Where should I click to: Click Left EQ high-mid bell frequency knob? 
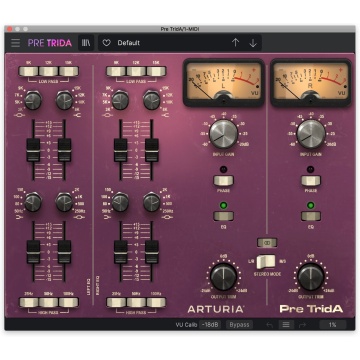point(33,100)
